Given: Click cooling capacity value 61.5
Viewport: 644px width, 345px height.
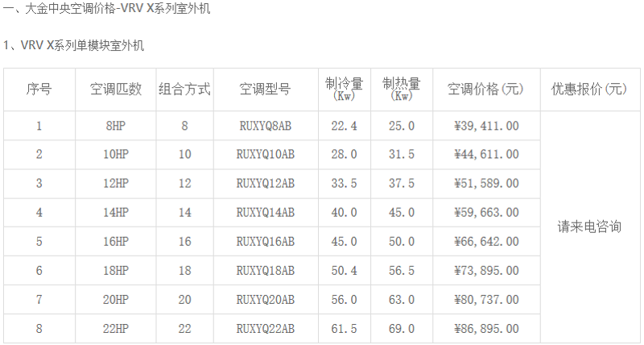Looking at the screenshot, I should click(345, 329).
